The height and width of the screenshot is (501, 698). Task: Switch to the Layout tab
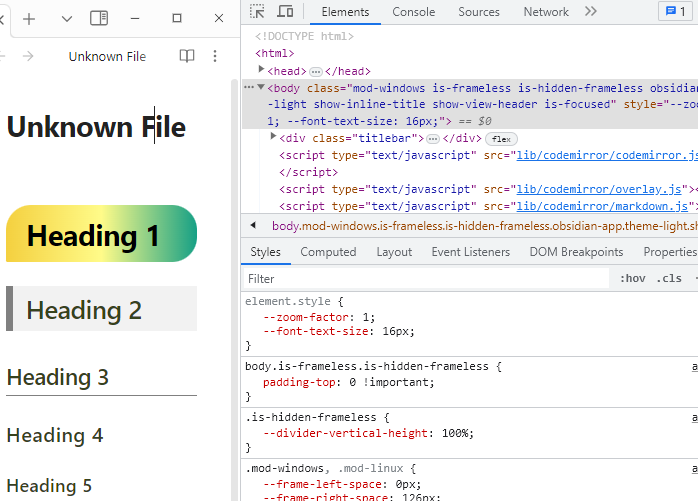(394, 252)
